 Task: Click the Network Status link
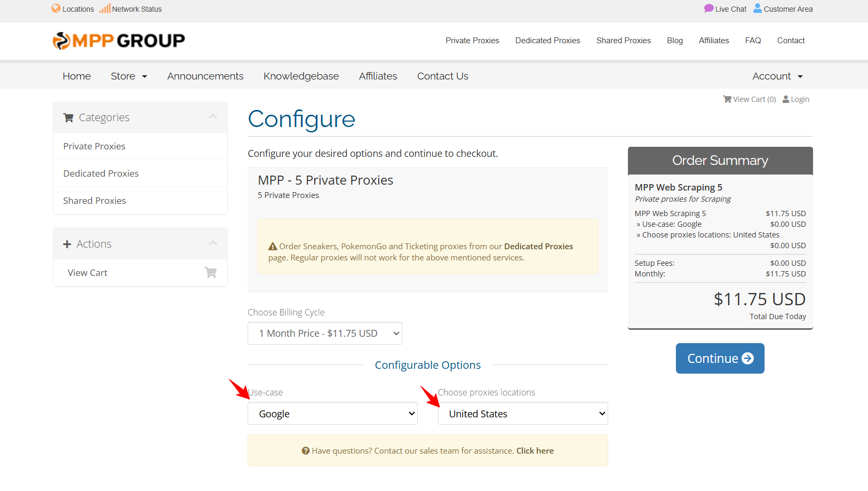pyautogui.click(x=131, y=9)
